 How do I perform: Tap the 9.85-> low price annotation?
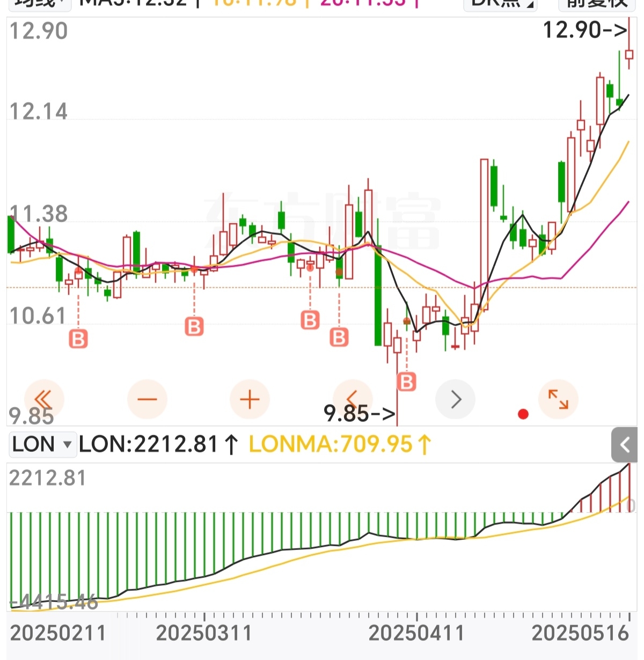(x=360, y=414)
